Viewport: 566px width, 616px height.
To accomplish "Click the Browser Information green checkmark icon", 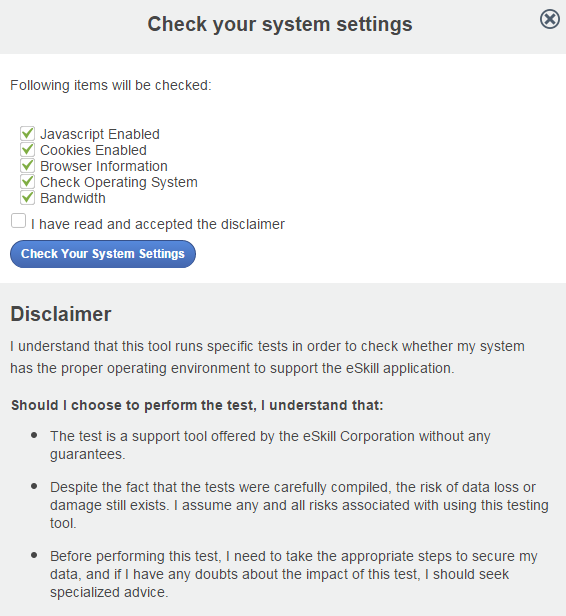I will point(27,165).
